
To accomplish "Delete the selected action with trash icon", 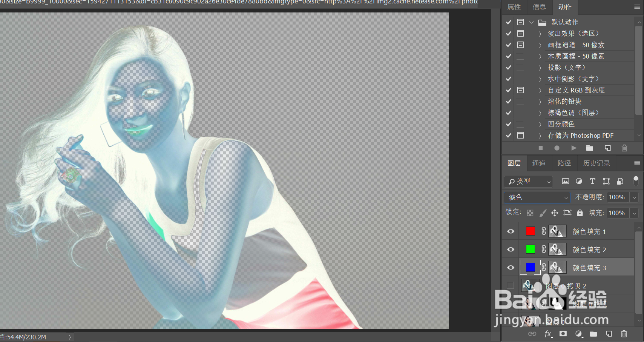I will (x=624, y=148).
